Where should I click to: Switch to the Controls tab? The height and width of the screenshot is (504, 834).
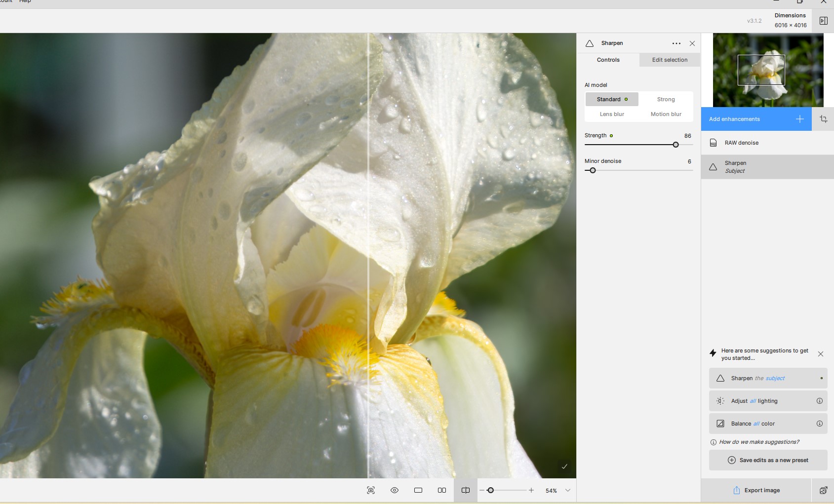click(608, 60)
